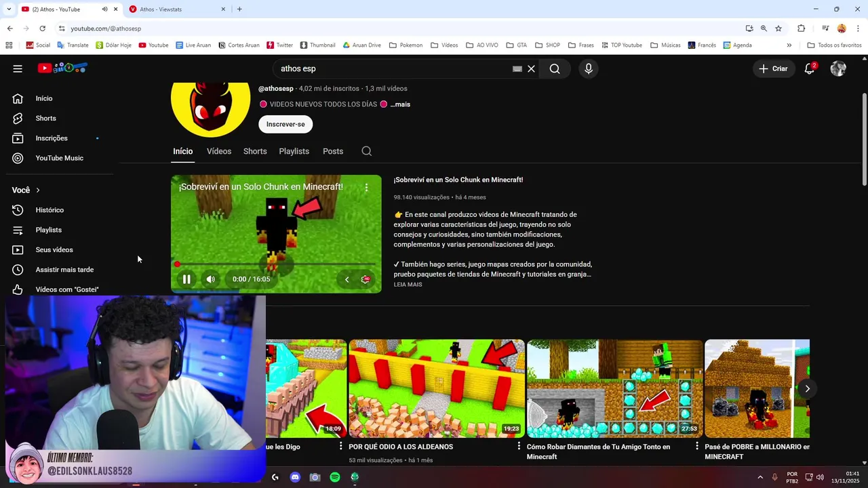The height and width of the screenshot is (488, 868).
Task: Click the browser address bar
Action: [400, 28]
